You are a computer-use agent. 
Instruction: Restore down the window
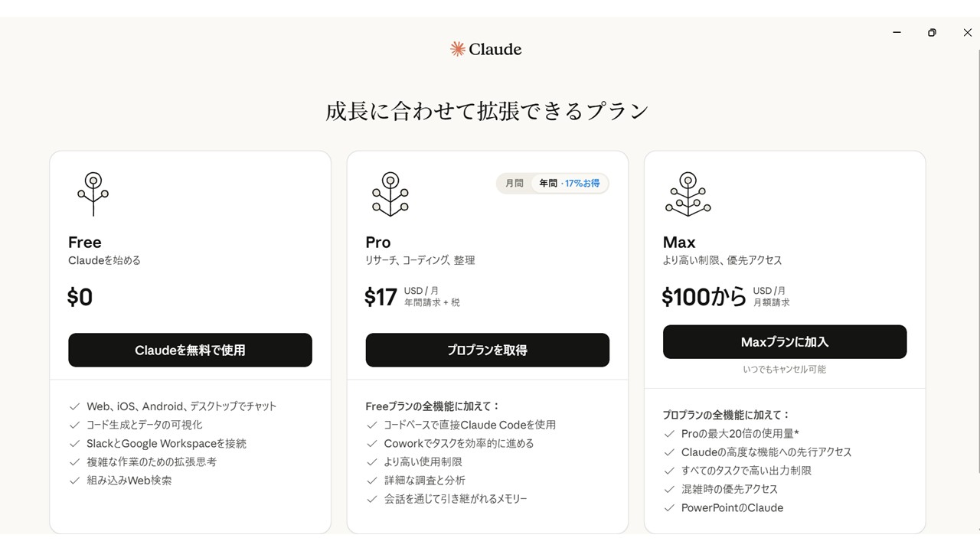[x=932, y=33]
